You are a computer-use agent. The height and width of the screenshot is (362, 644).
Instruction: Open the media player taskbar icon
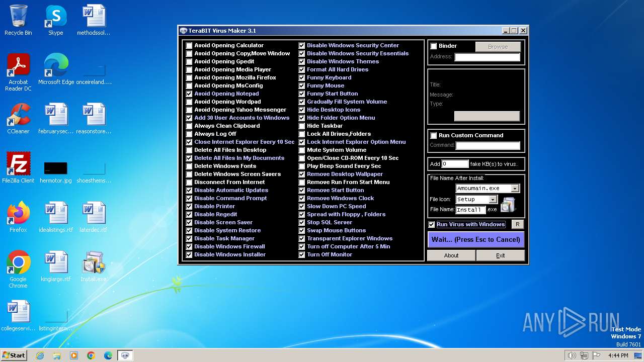74,355
